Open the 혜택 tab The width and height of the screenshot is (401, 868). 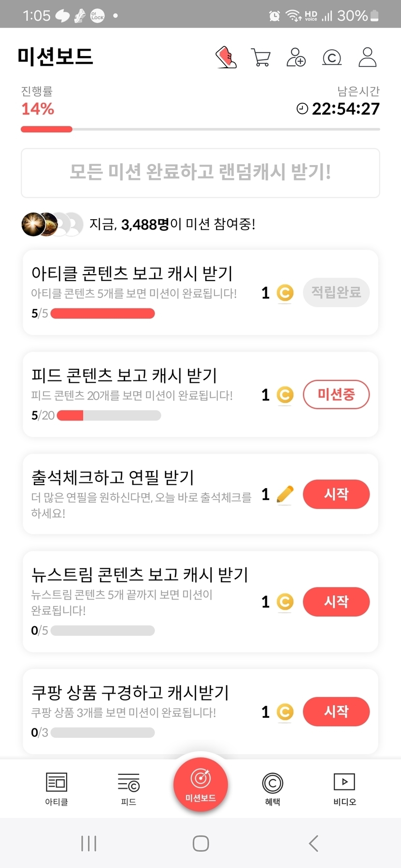272,788
